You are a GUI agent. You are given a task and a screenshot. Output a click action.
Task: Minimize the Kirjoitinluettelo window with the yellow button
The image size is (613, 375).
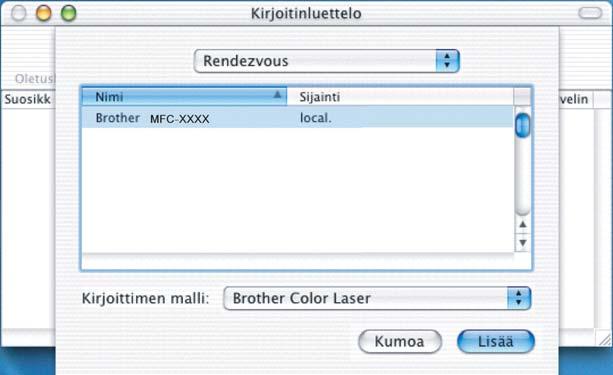point(43,13)
